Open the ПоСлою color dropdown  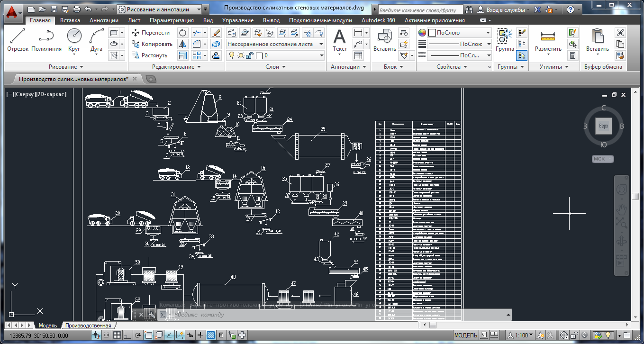click(x=459, y=33)
